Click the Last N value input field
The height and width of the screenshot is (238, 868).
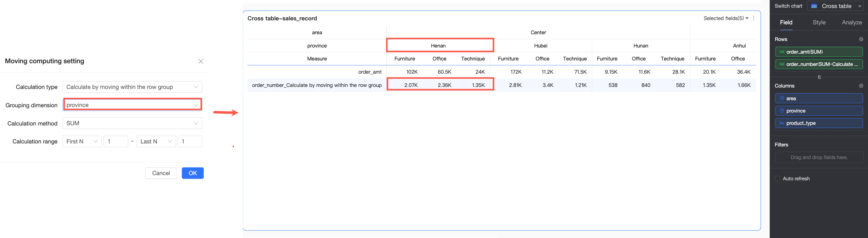point(190,141)
